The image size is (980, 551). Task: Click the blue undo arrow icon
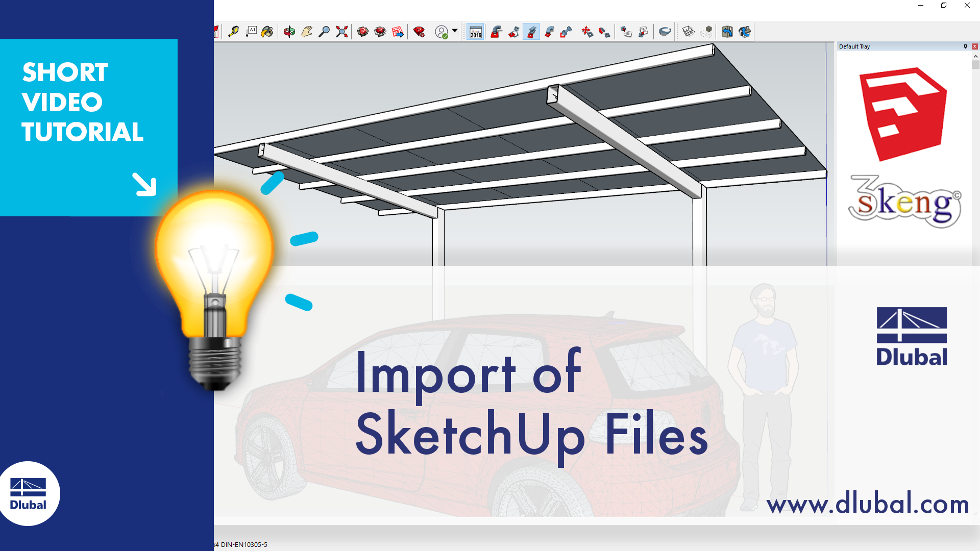click(x=728, y=32)
